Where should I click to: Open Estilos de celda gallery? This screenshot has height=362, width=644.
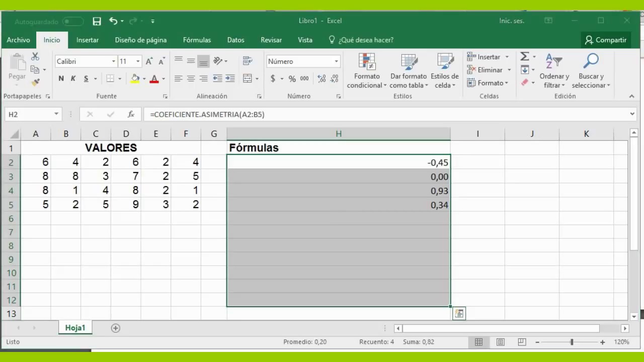coord(445,71)
